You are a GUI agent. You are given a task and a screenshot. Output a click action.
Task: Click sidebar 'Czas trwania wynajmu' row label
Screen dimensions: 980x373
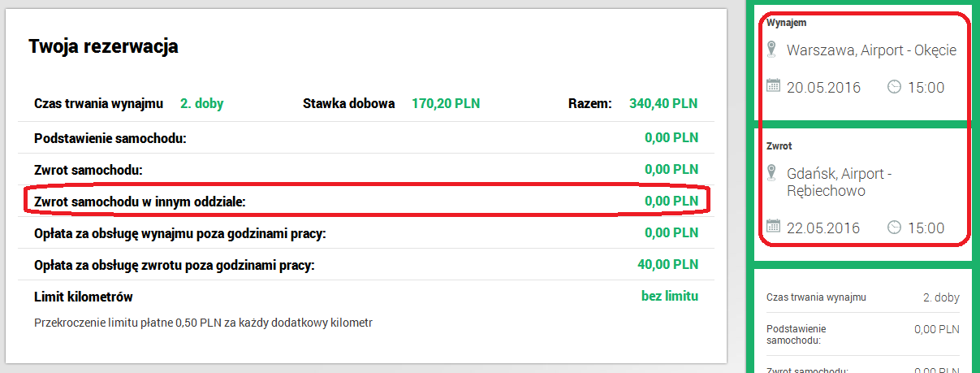[x=816, y=297]
